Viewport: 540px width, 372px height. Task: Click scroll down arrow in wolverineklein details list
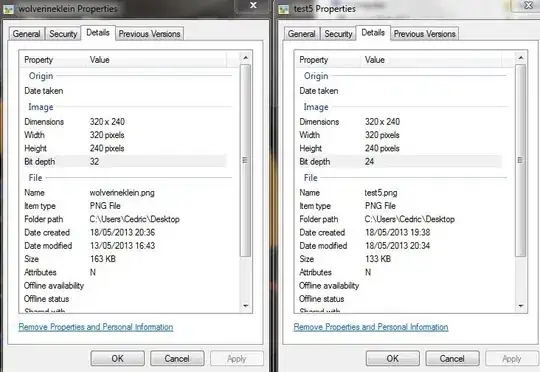click(246, 306)
